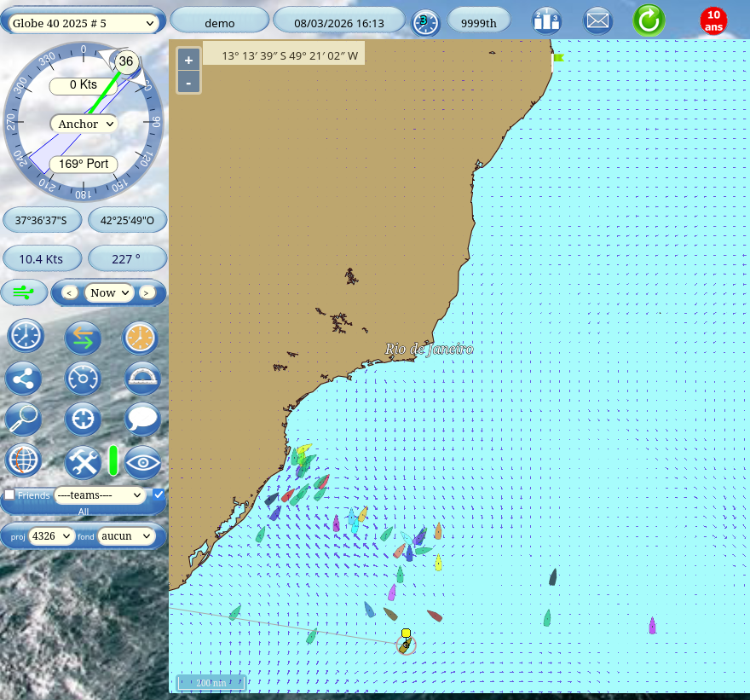The height and width of the screenshot is (700, 750).
Task: Open the chat speech bubble
Action: pos(142,419)
